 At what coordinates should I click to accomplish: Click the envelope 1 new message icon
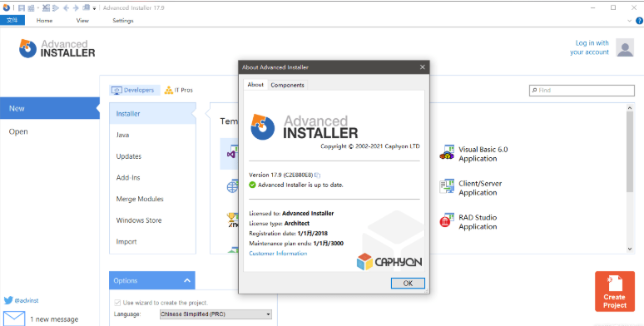click(14, 319)
